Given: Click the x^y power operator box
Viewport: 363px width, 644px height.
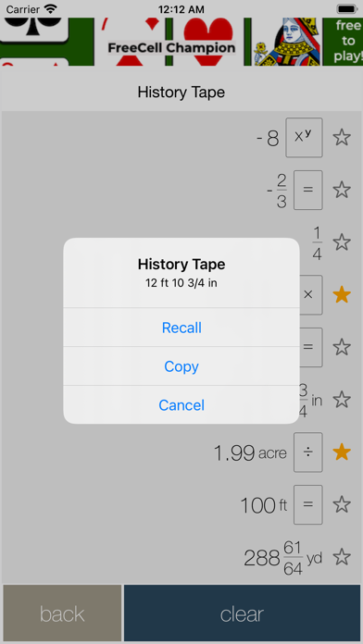Looking at the screenshot, I should [304, 137].
